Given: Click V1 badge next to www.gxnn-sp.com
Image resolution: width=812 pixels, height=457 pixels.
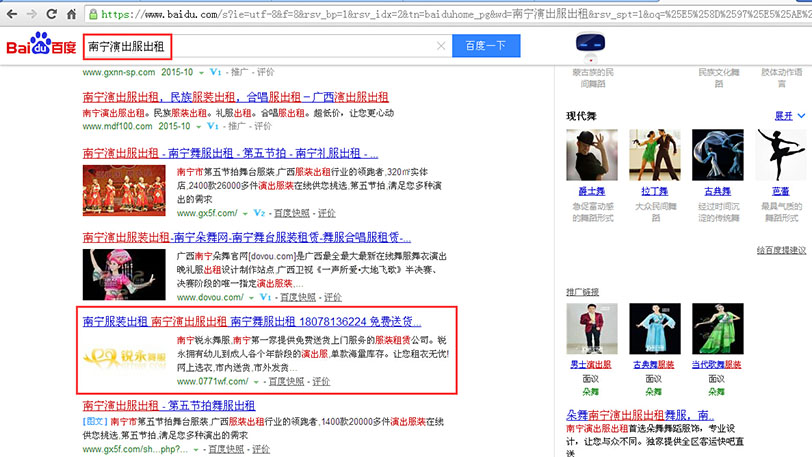Looking at the screenshot, I should 215,72.
